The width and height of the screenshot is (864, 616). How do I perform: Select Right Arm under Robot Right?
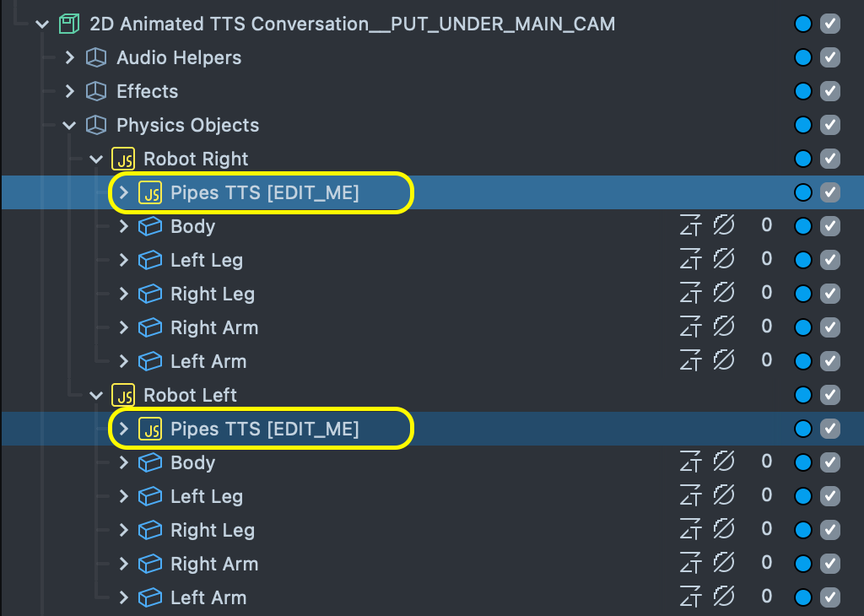pyautogui.click(x=214, y=327)
